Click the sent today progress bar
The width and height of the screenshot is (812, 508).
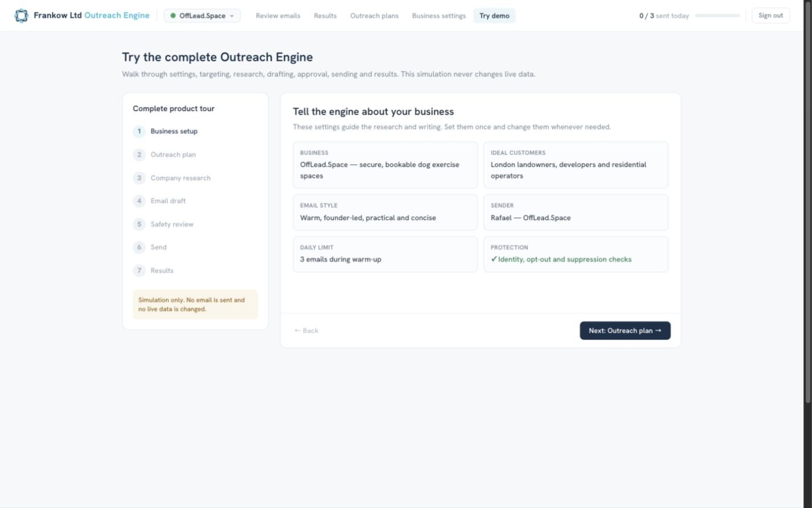coord(717,16)
